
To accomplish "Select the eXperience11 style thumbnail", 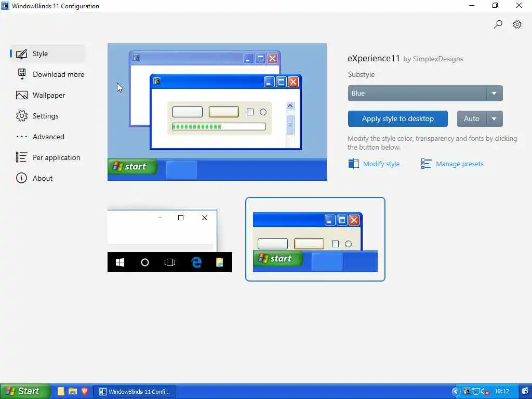I will (x=315, y=239).
